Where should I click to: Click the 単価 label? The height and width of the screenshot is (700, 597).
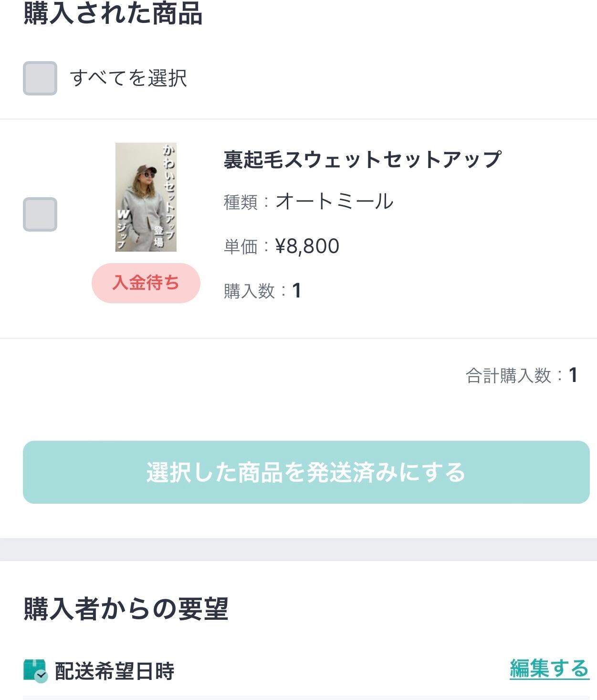241,247
